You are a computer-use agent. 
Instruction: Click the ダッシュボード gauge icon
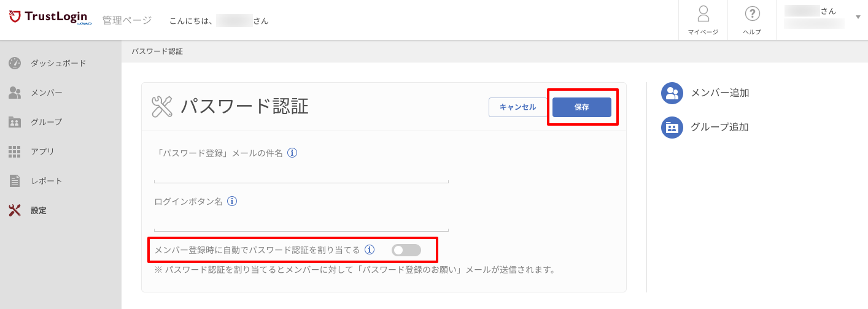click(x=15, y=63)
